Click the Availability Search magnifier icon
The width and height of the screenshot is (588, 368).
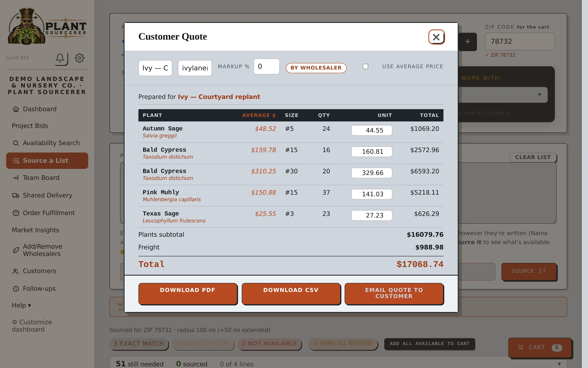[x=16, y=143]
